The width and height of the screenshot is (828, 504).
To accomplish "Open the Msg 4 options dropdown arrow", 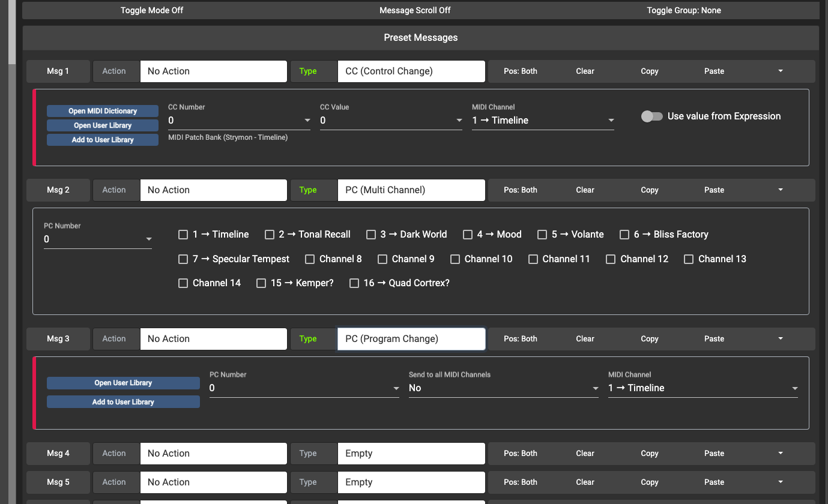I will click(x=780, y=453).
